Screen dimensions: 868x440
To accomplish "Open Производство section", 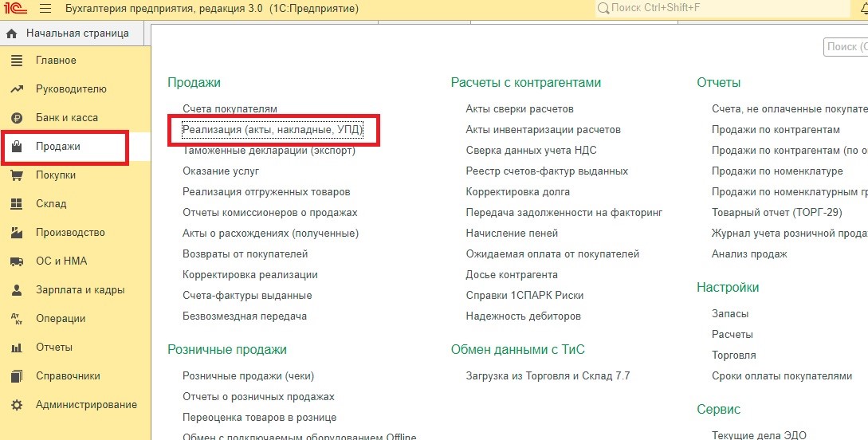I will click(x=70, y=233).
